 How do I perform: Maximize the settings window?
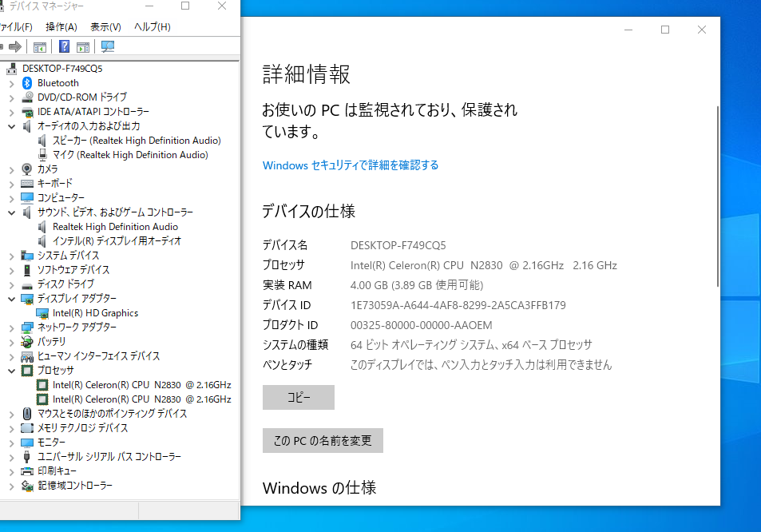665,30
